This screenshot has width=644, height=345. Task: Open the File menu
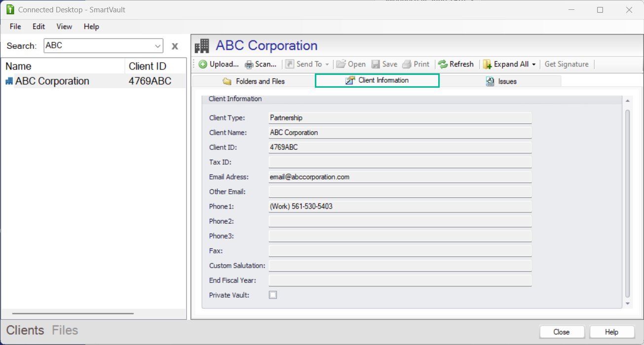15,27
